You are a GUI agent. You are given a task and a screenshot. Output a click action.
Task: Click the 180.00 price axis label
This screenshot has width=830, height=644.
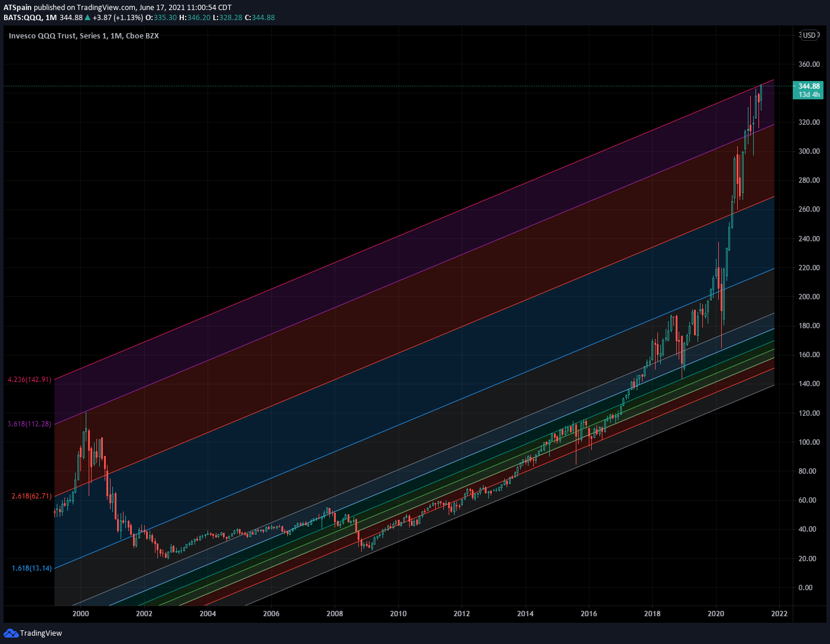(809, 326)
